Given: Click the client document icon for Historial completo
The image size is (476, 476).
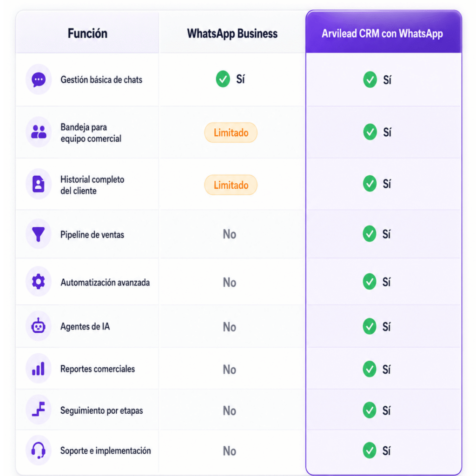Looking at the screenshot, I should pyautogui.click(x=39, y=184).
